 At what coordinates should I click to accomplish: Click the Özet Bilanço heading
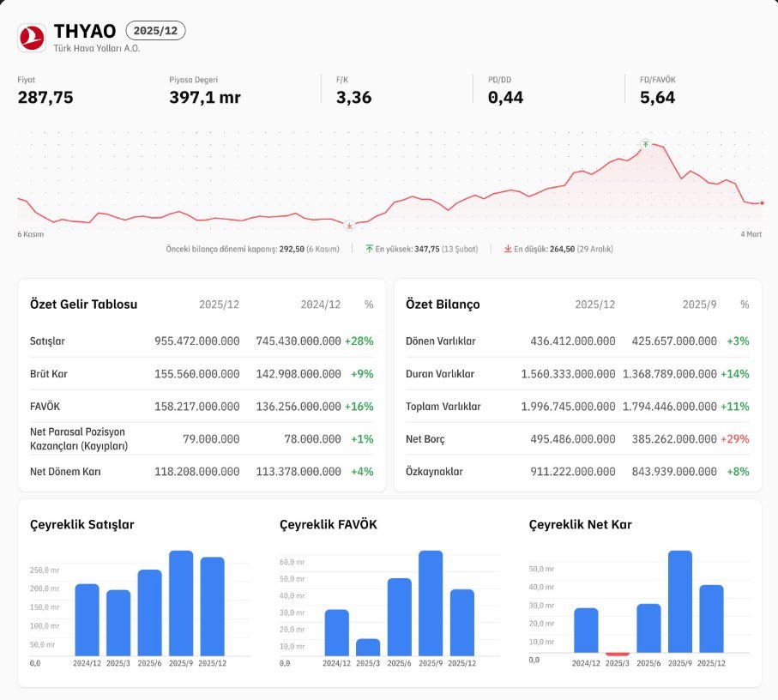tap(443, 305)
